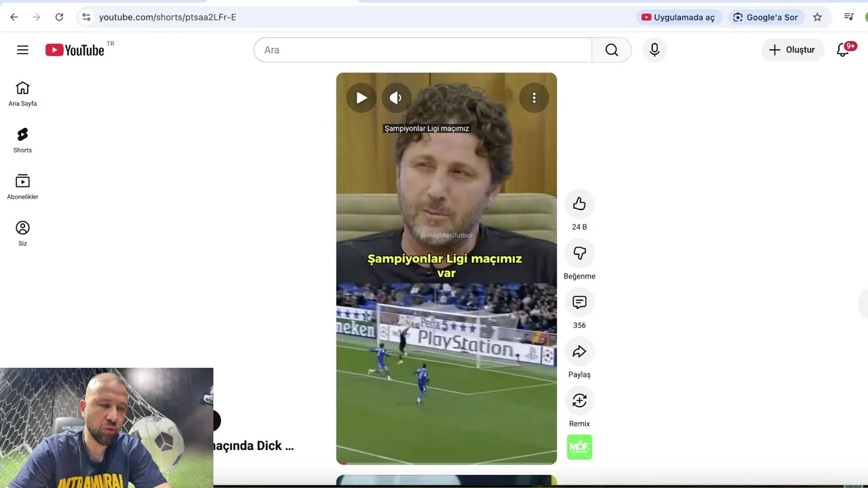Screen dimensions: 868x488
Task: Go back with browser back arrow
Action: coord(14,17)
